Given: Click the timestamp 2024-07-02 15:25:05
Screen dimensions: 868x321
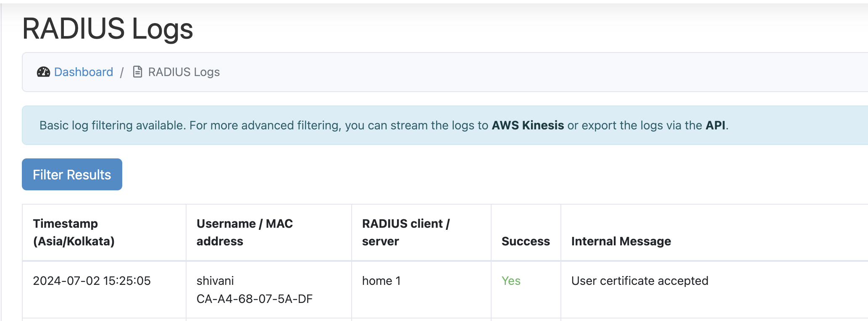Looking at the screenshot, I should (92, 281).
